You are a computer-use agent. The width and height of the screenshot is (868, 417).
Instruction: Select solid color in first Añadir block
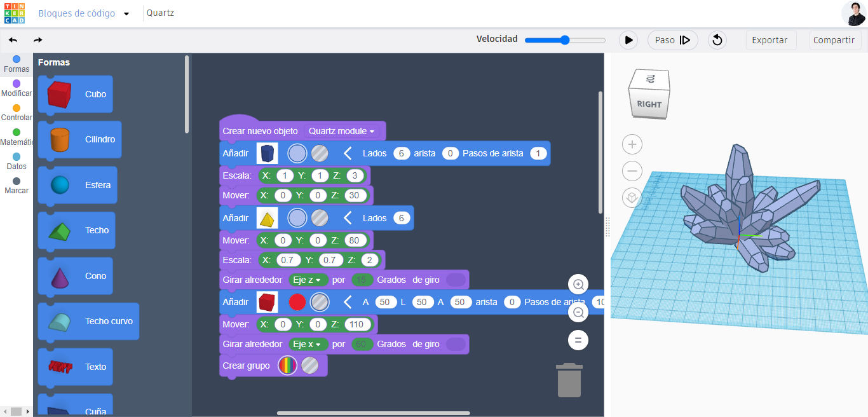(297, 153)
